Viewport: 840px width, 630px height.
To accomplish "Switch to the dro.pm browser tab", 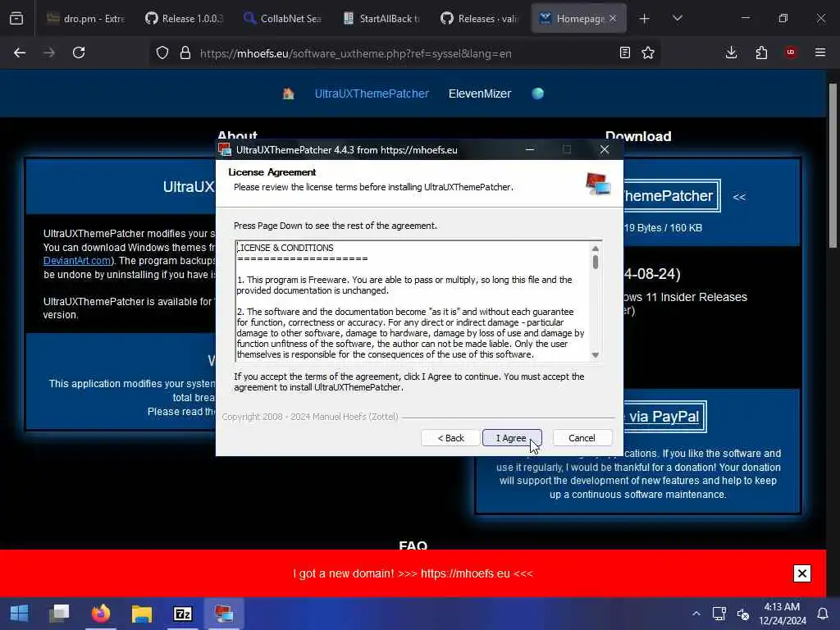I will pos(85,18).
